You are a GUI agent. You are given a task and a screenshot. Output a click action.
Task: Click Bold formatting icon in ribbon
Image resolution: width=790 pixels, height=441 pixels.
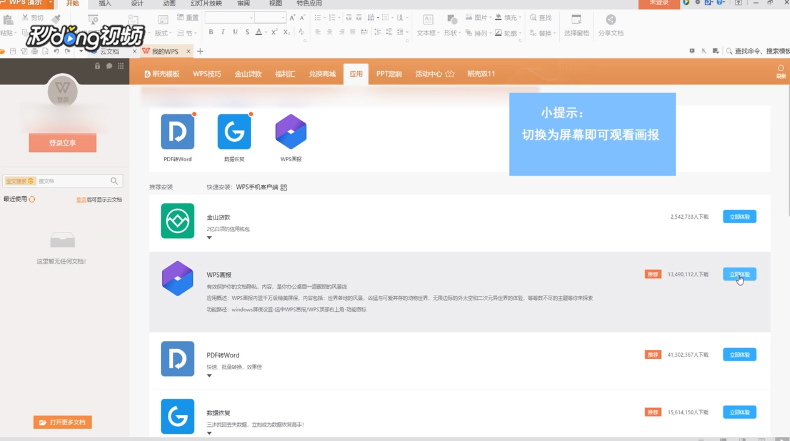point(211,32)
